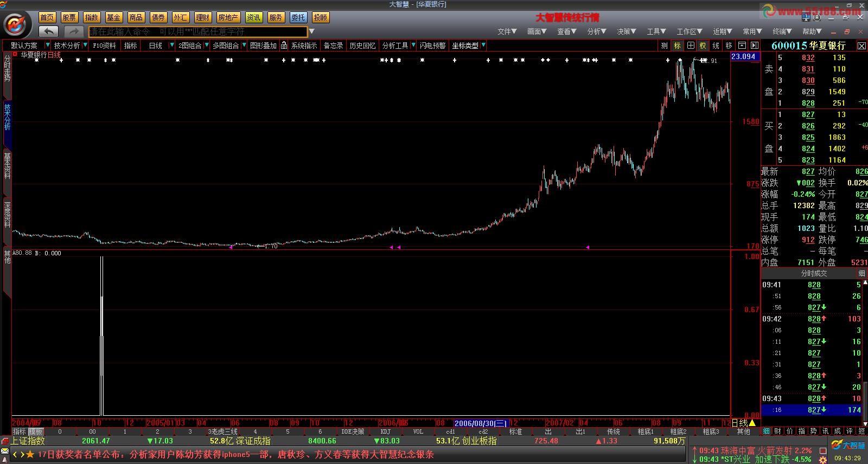Open the 决策 menu

click(626, 31)
